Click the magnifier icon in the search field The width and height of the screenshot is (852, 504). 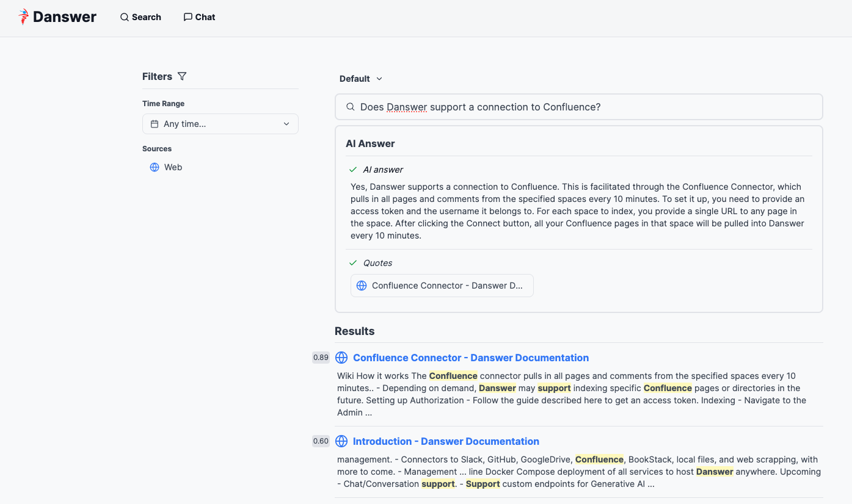(351, 107)
